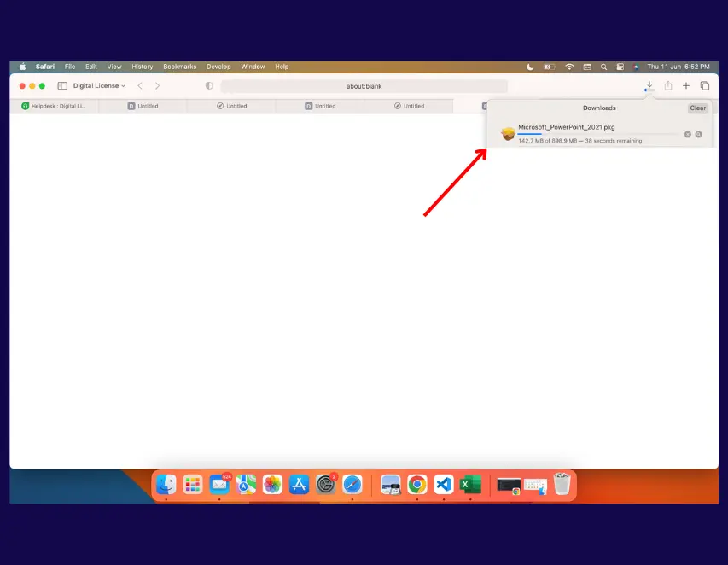The image size is (728, 565).
Task: Open the Trash in the Dock
Action: point(562,484)
